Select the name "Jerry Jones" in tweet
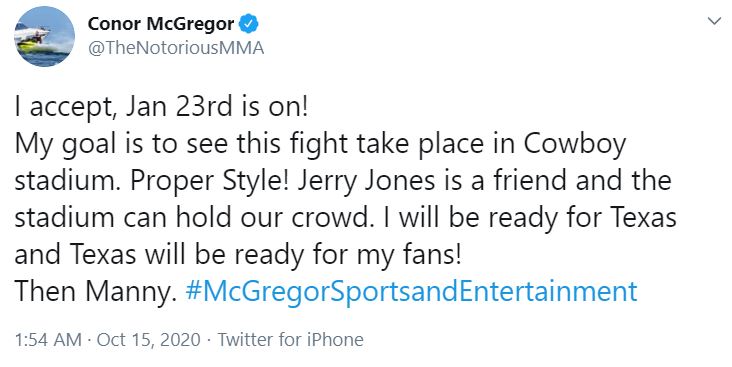The width and height of the screenshot is (732, 367). tap(366, 182)
